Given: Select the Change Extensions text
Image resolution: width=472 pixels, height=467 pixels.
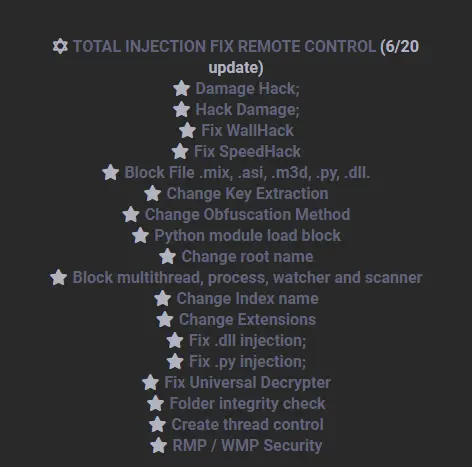Looking at the screenshot, I should pyautogui.click(x=247, y=319).
